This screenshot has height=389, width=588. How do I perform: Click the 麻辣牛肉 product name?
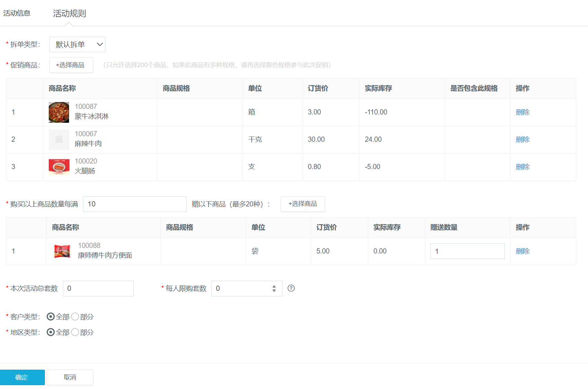(x=88, y=144)
